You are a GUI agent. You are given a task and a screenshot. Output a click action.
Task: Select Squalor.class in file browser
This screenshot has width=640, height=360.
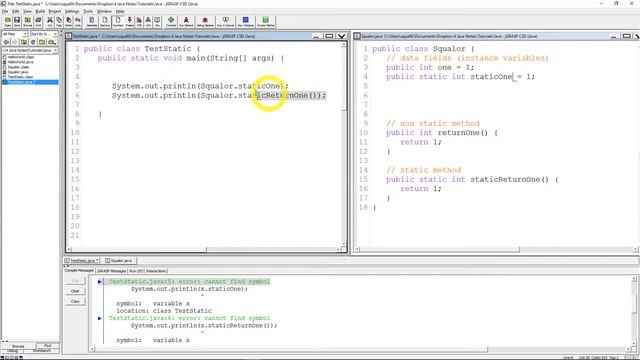coord(18,67)
